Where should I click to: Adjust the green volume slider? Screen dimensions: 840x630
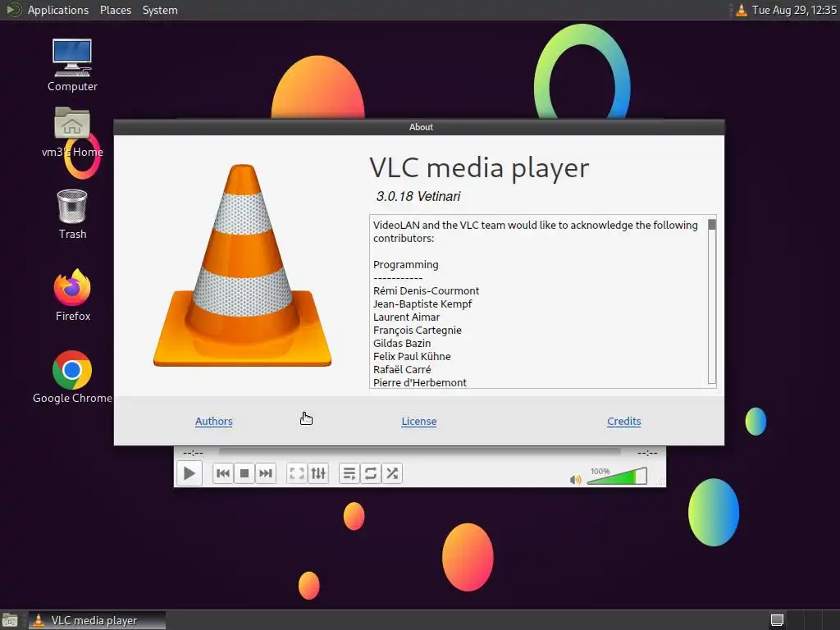coord(617,477)
